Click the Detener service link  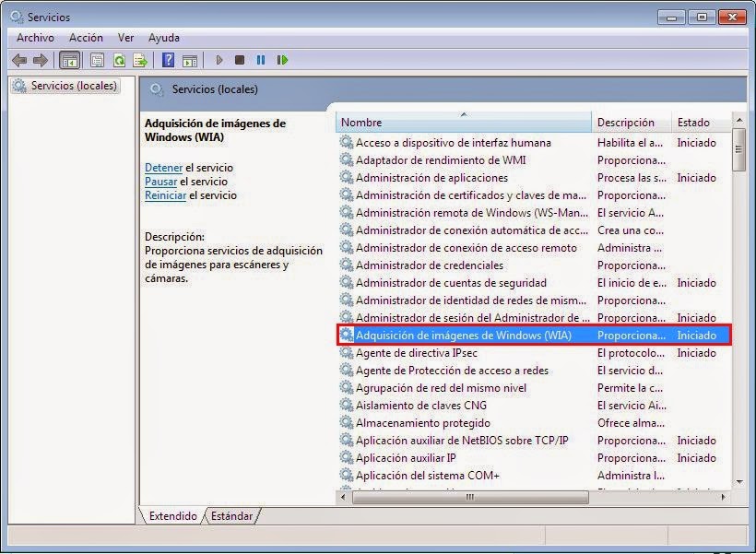tap(164, 168)
